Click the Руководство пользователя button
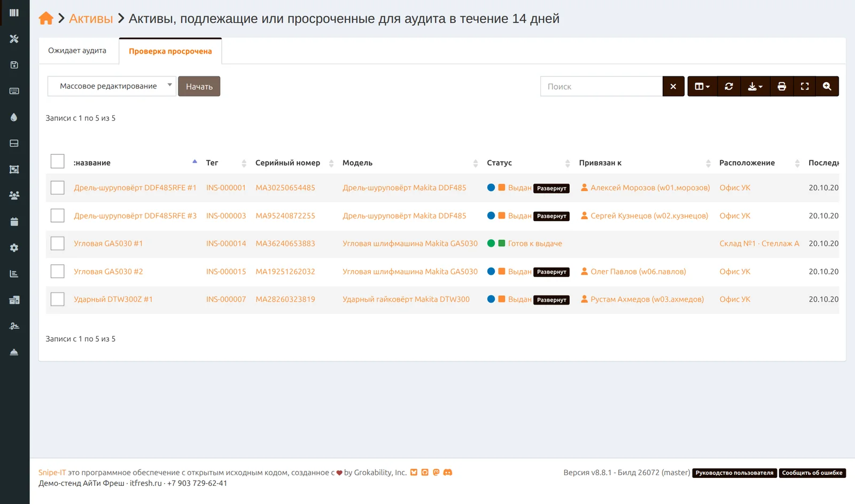The image size is (855, 504). 734,473
